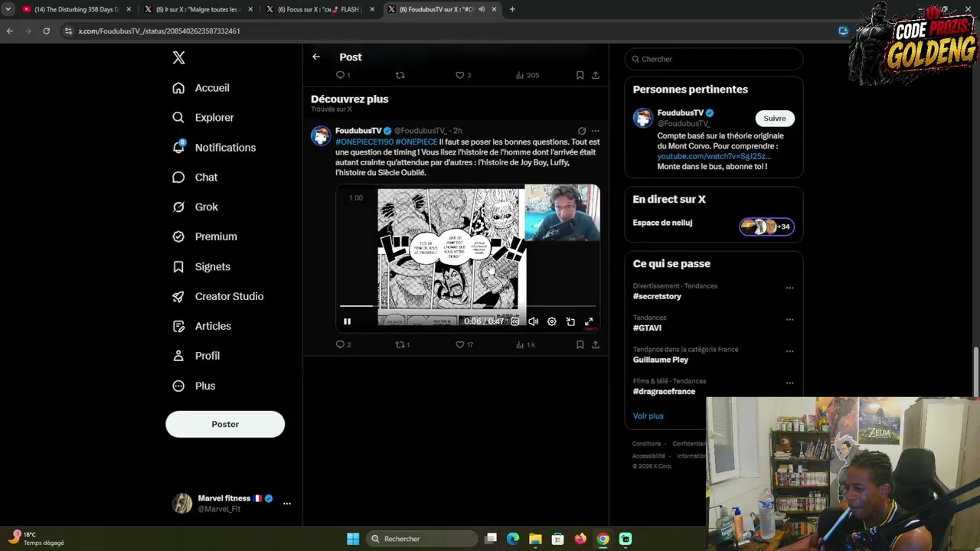Open a new browser tab
The width and height of the screenshot is (980, 551).
point(512,9)
